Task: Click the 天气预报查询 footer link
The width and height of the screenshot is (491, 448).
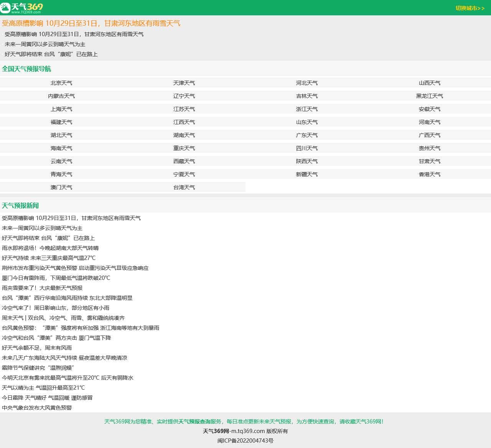Action: (x=194, y=422)
